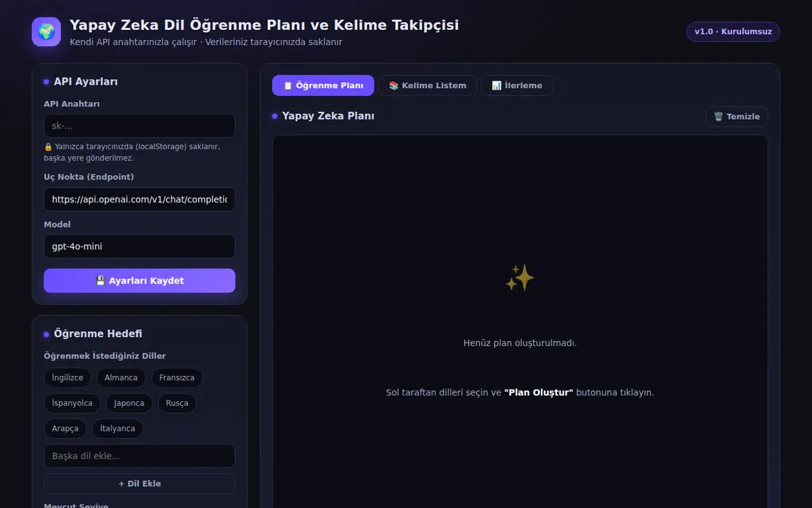Viewport: 812px width, 508px height.
Task: Click the Temizle button
Action: 737,117
